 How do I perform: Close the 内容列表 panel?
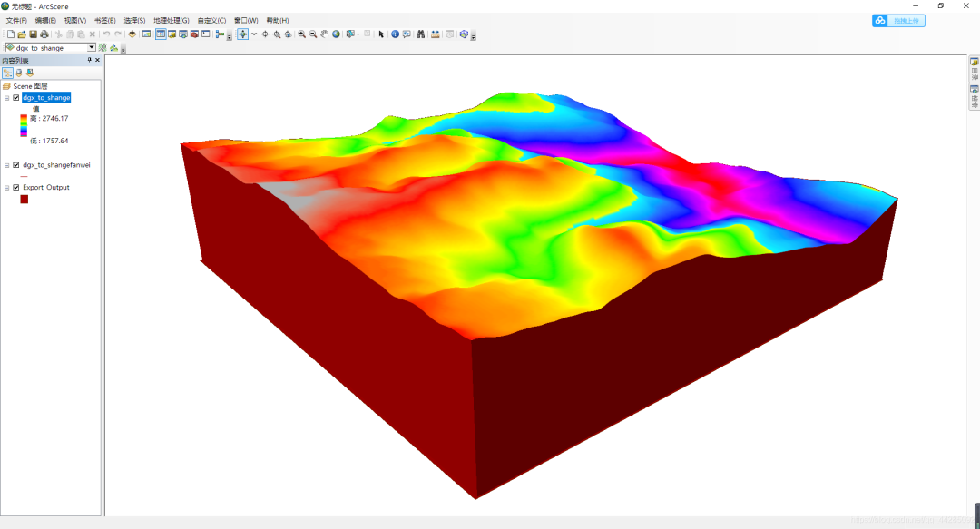(x=97, y=60)
